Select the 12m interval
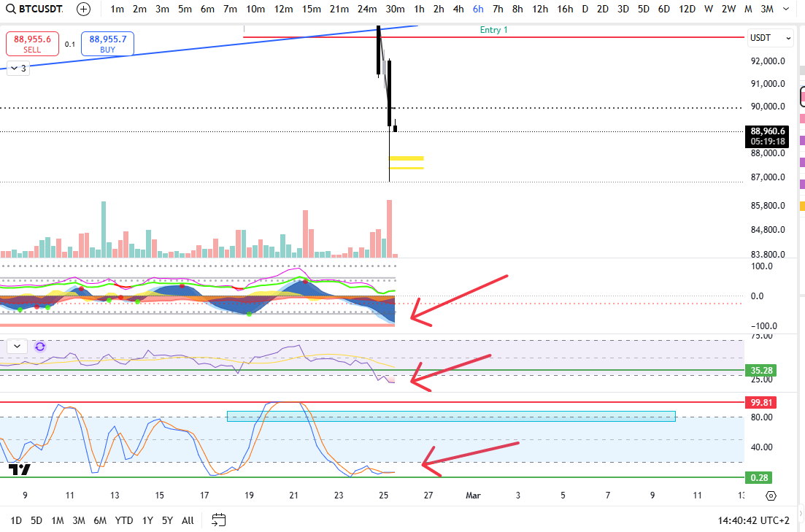Screen dimensions: 805x532 coord(283,9)
